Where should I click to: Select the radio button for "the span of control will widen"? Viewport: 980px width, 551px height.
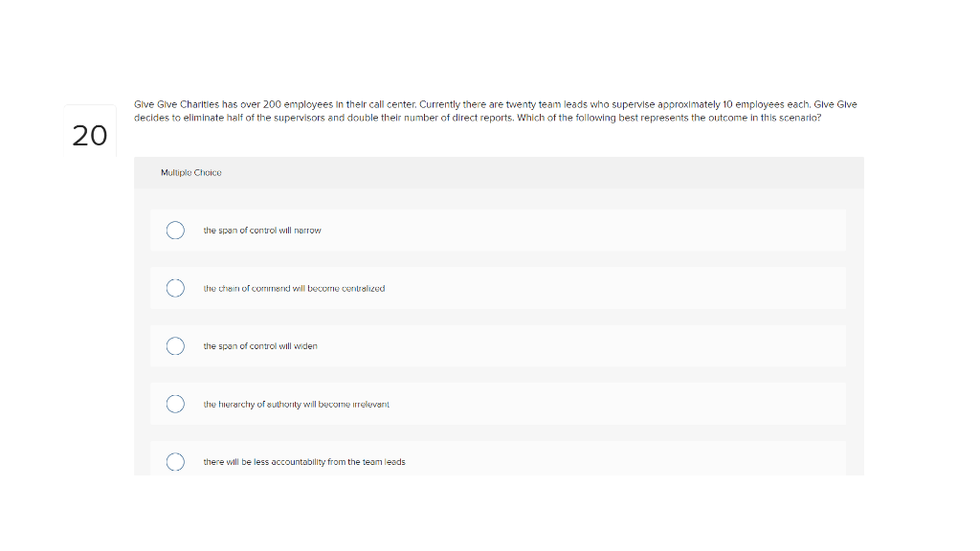pyautogui.click(x=175, y=345)
